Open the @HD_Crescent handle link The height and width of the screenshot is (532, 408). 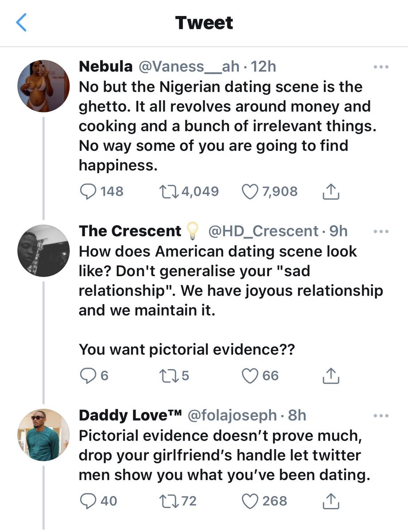263,231
